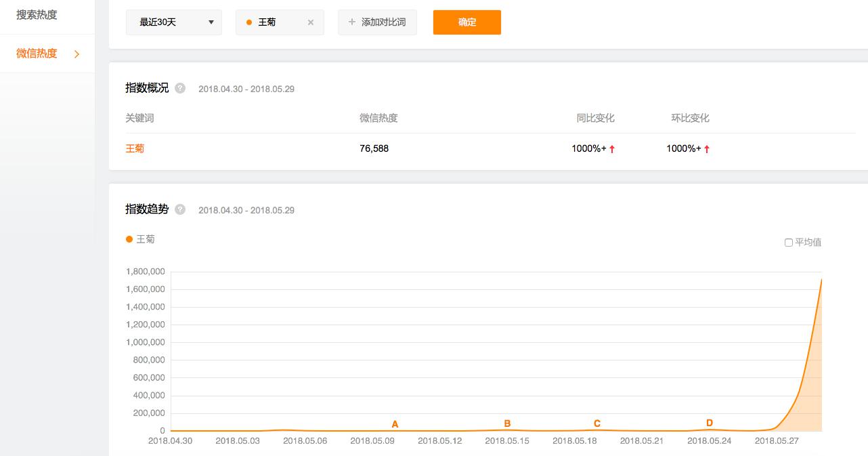Select event marker C on the chart
The image size is (868, 456).
tap(597, 423)
